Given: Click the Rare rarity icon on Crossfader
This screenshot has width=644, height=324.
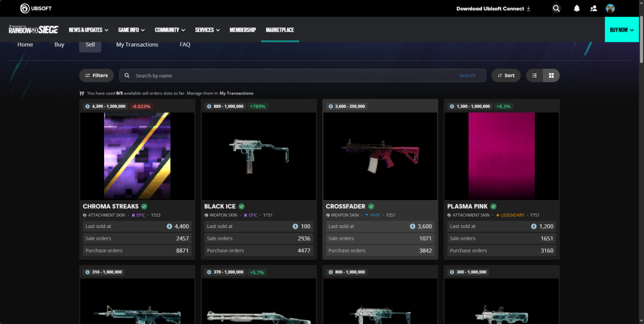Looking at the screenshot, I should click(367, 215).
